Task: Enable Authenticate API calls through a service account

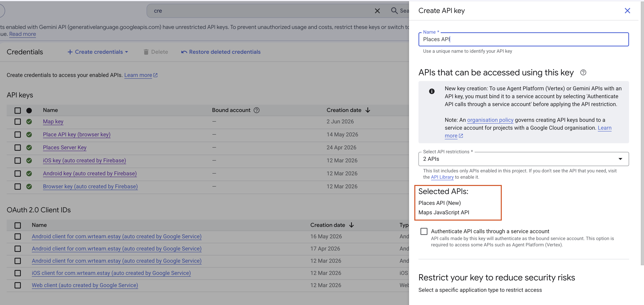Action: (x=424, y=231)
